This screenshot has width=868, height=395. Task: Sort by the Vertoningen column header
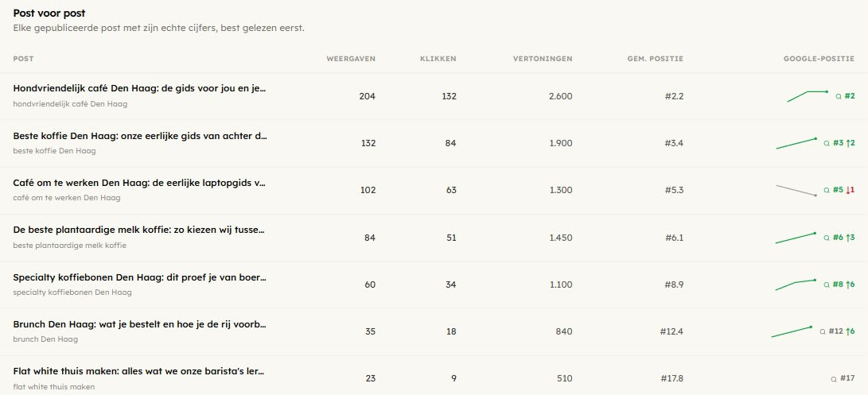coord(543,59)
